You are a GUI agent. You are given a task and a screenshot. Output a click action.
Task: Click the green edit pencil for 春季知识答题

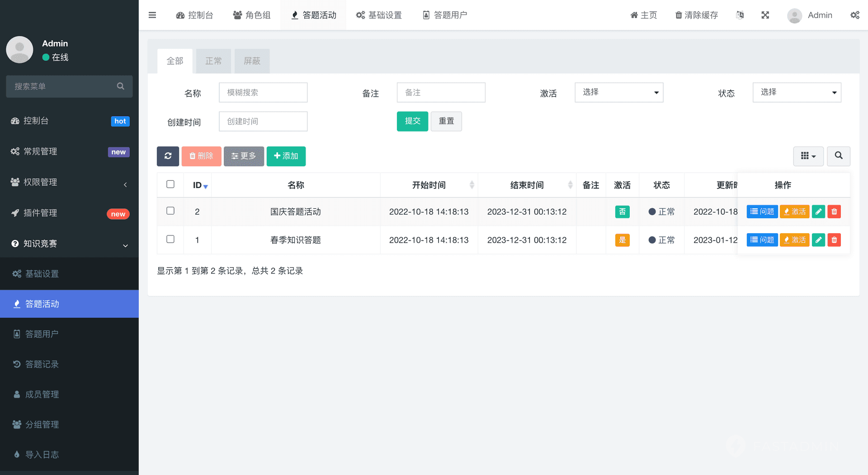[x=818, y=240]
